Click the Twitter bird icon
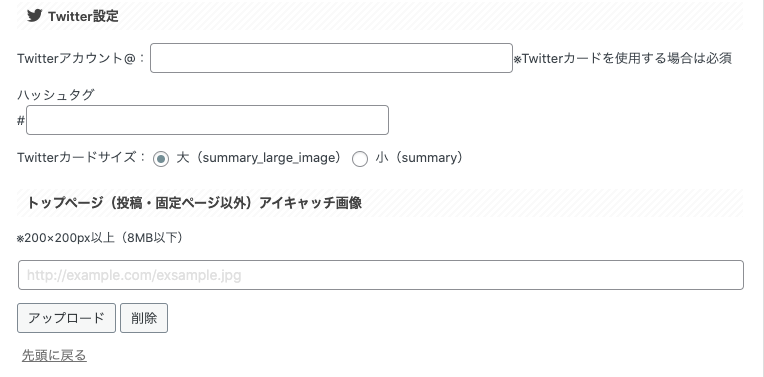Viewport: 764px width, 377px height. tap(34, 16)
